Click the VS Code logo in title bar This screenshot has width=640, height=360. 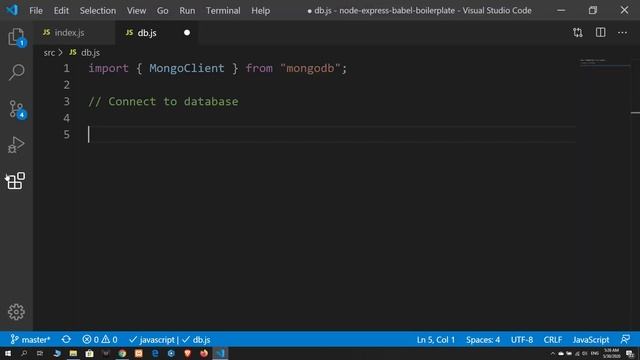point(12,10)
